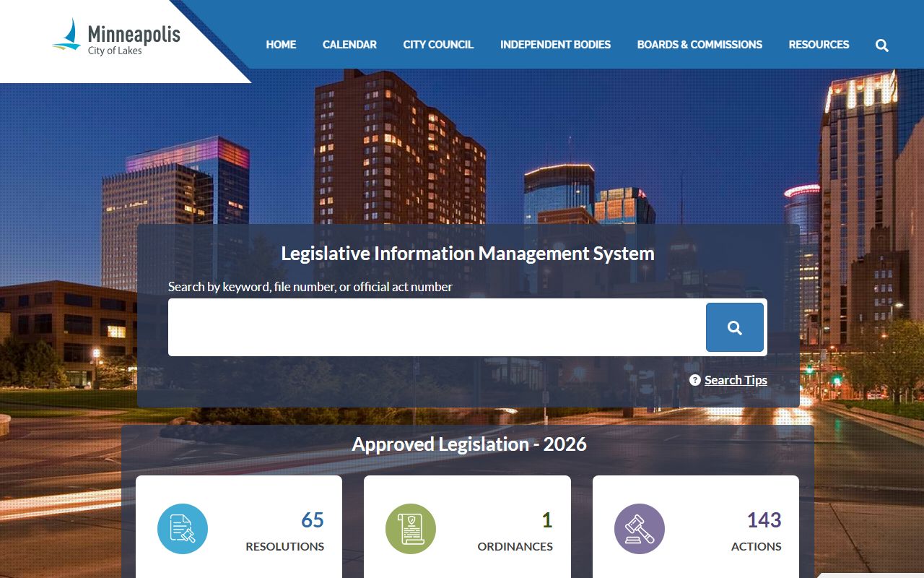Click the question mark help icon
The image size is (924, 578).
click(695, 380)
